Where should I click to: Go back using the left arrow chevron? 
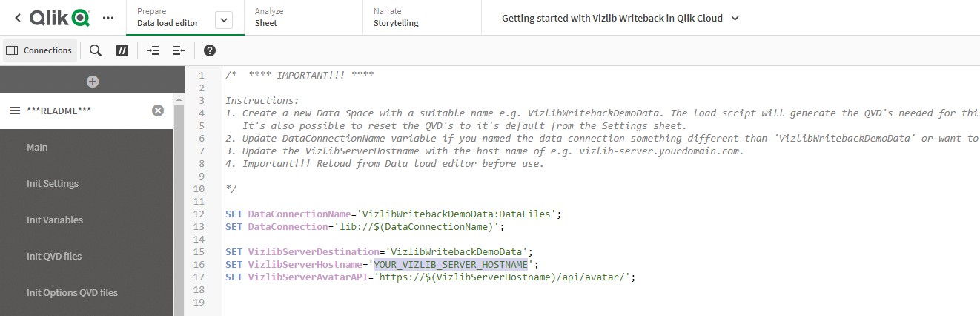click(x=18, y=17)
